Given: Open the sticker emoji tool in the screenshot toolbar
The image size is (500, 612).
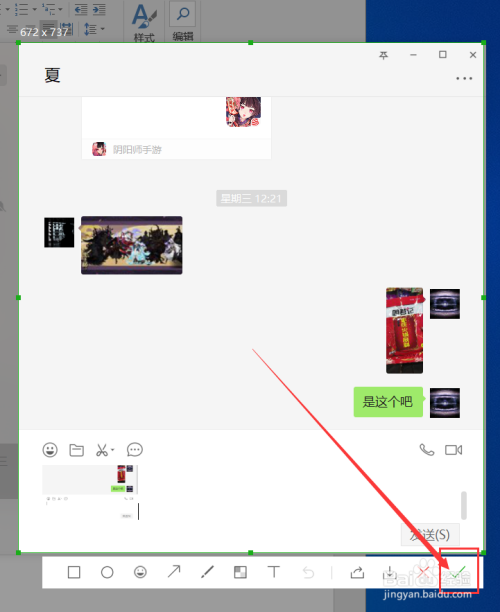Looking at the screenshot, I should point(140,572).
